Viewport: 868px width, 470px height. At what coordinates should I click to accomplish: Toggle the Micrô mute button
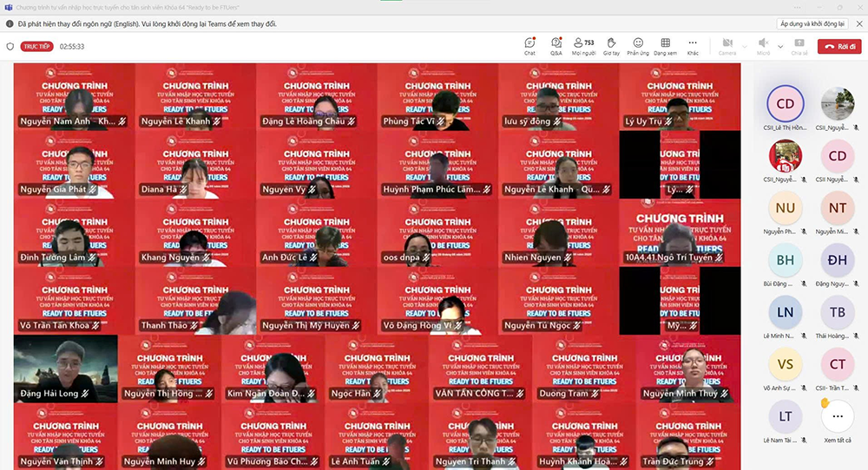[762, 45]
